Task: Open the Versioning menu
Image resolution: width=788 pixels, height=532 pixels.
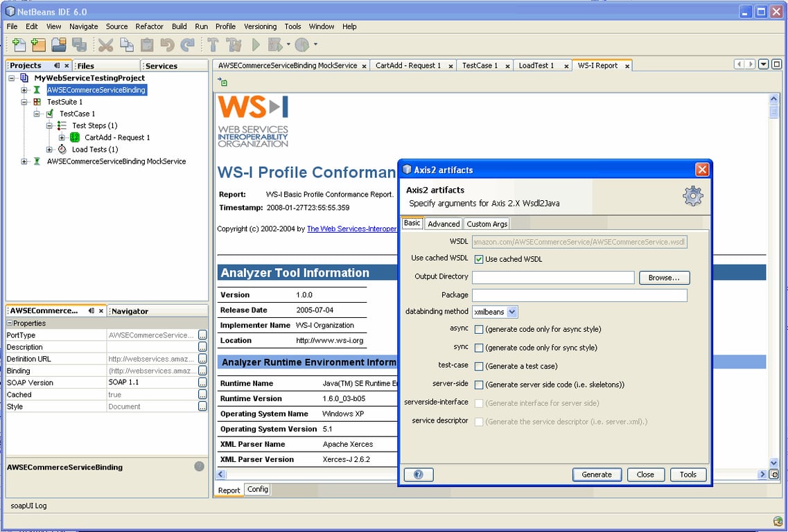Action: 260,26
